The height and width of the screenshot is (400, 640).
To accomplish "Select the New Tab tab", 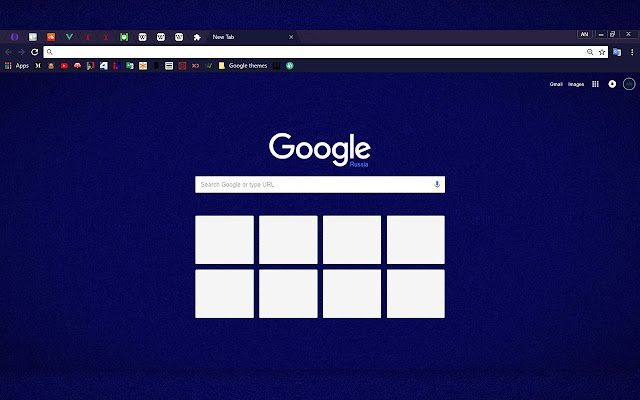I will tap(253, 37).
